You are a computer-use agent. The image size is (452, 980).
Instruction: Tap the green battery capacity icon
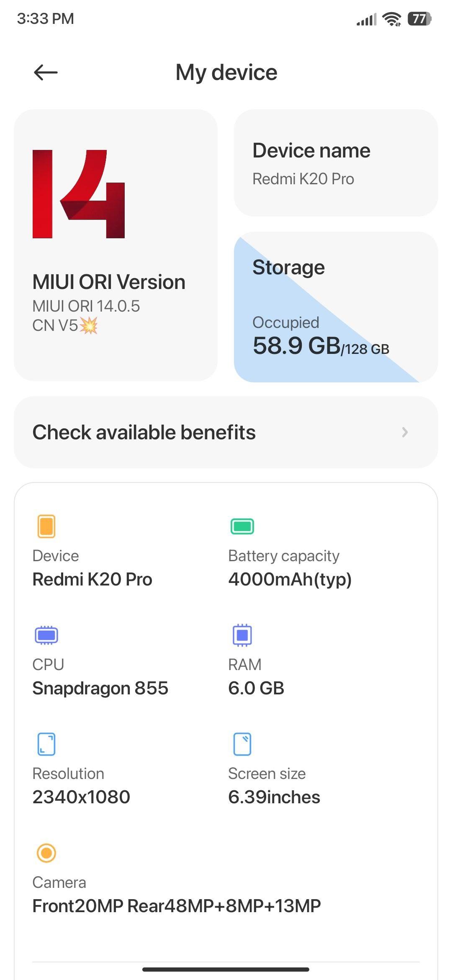click(242, 526)
